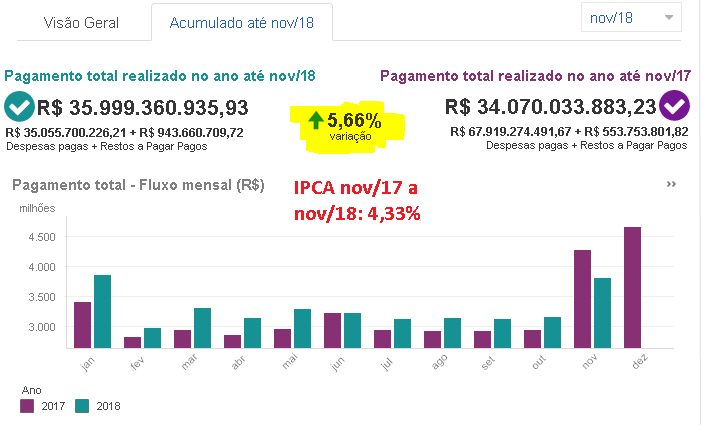
Task: Click the teal mar 2018 bar
Action: 202,327
